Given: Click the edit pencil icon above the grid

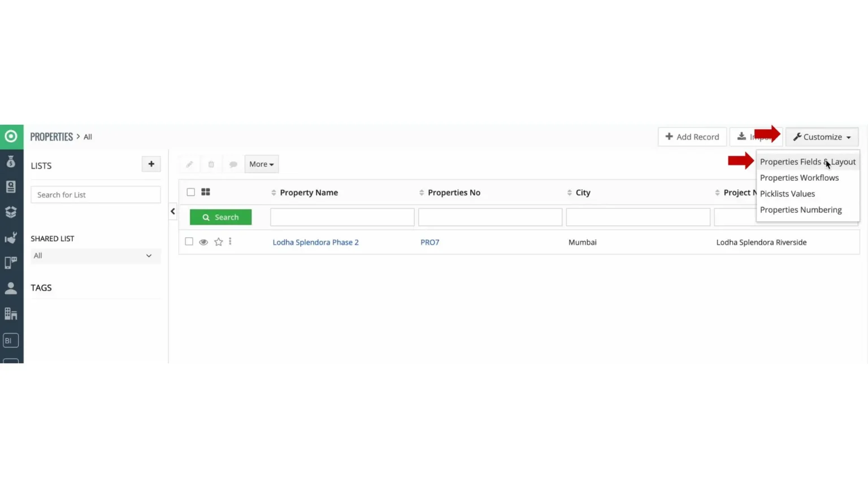Looking at the screenshot, I should coord(189,164).
